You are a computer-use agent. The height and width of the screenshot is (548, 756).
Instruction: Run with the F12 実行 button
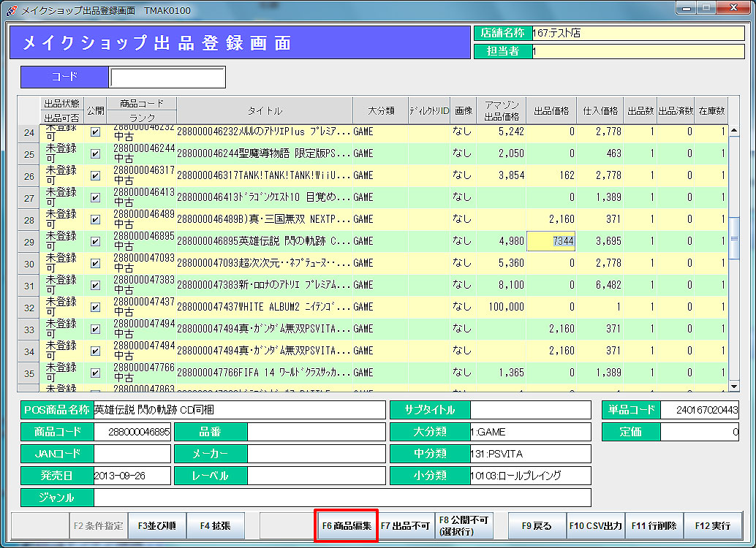pyautogui.click(x=712, y=525)
